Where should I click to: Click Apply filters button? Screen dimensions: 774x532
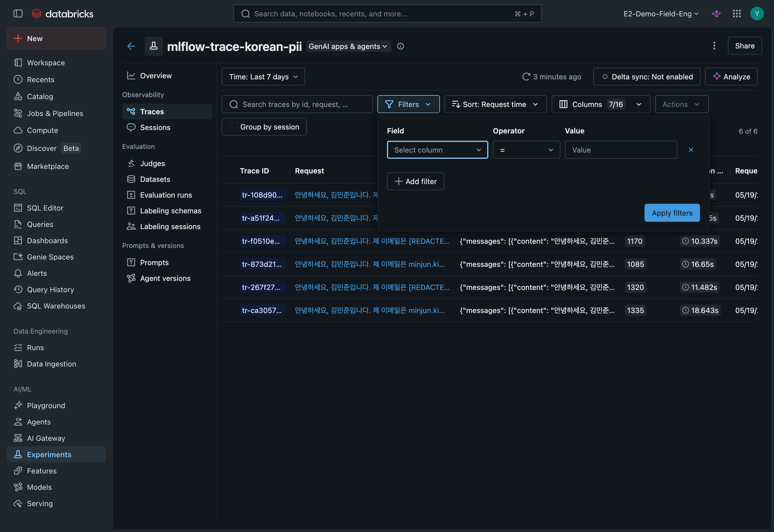[x=672, y=213]
